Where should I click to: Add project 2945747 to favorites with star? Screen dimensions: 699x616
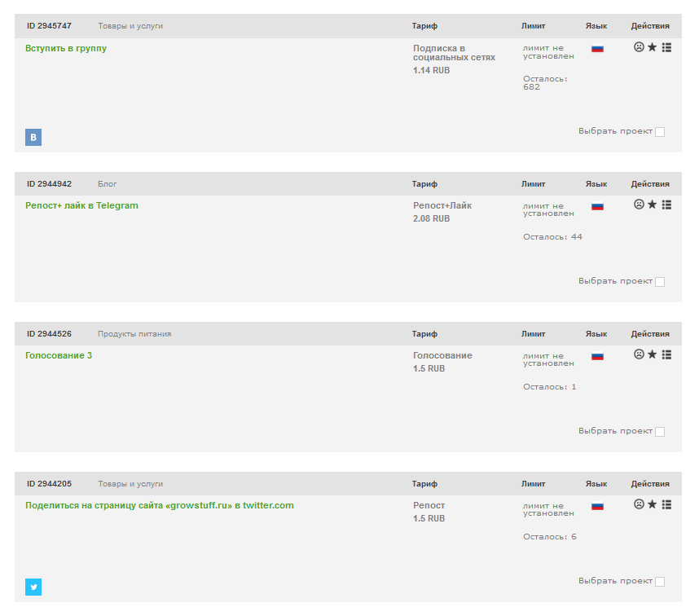click(x=653, y=46)
